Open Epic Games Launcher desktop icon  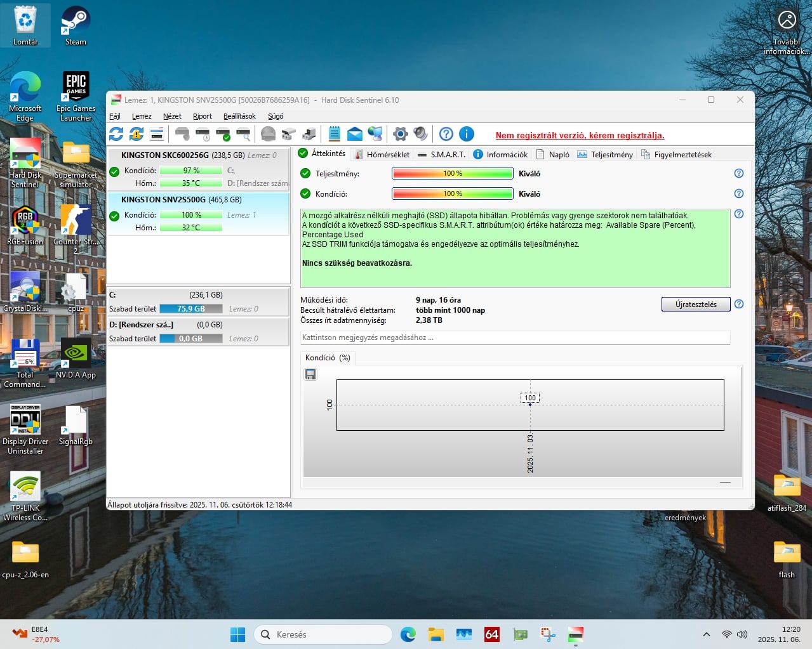click(76, 96)
